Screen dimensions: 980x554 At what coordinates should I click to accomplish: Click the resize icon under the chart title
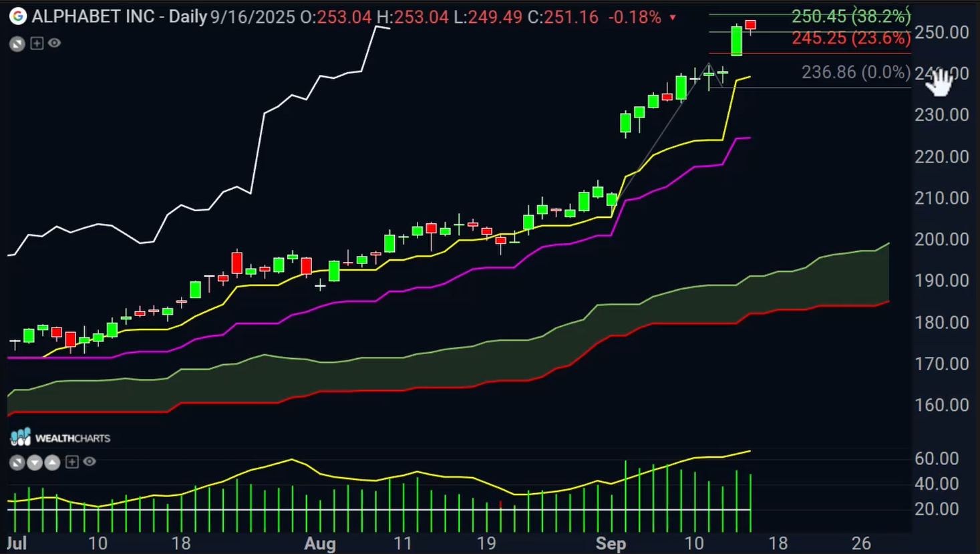[x=17, y=44]
